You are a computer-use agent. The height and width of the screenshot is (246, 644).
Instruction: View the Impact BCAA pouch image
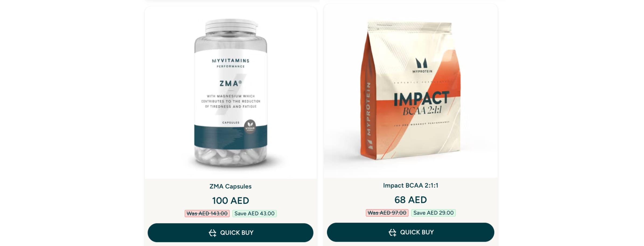pyautogui.click(x=410, y=91)
